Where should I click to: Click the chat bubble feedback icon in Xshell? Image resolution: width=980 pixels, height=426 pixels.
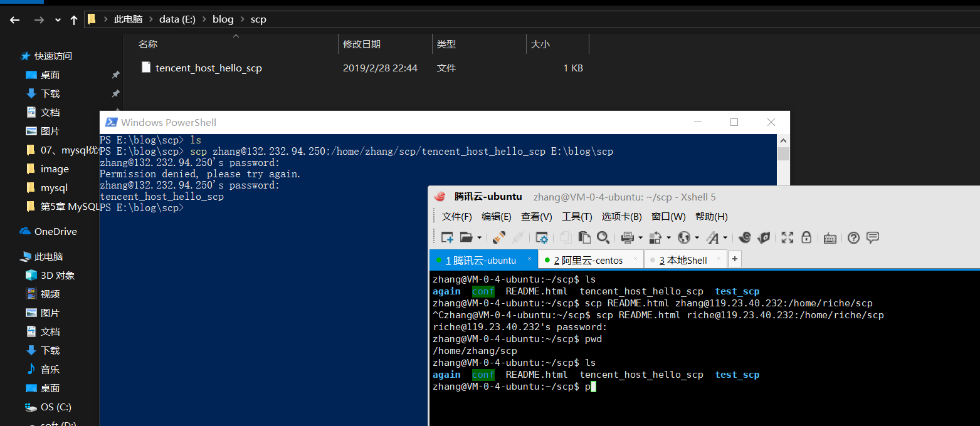pyautogui.click(x=873, y=237)
